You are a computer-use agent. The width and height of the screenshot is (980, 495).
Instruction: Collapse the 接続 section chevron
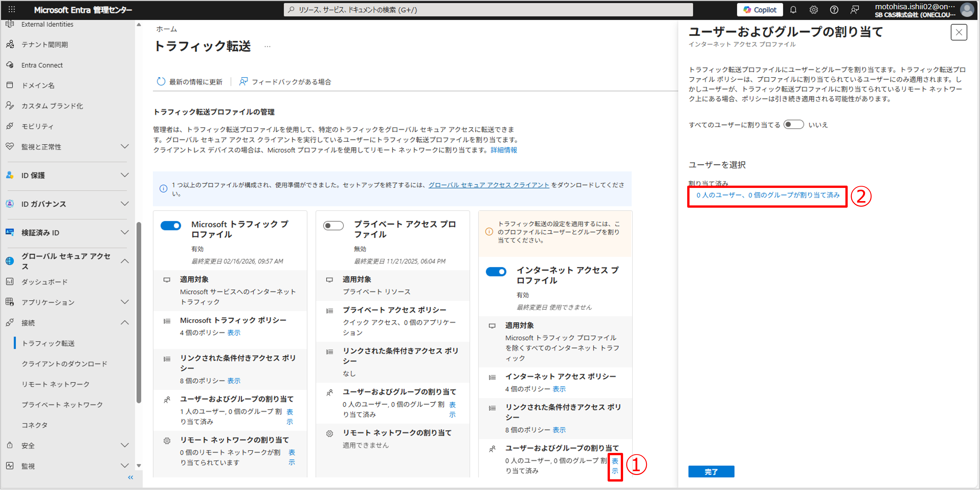pyautogui.click(x=124, y=323)
